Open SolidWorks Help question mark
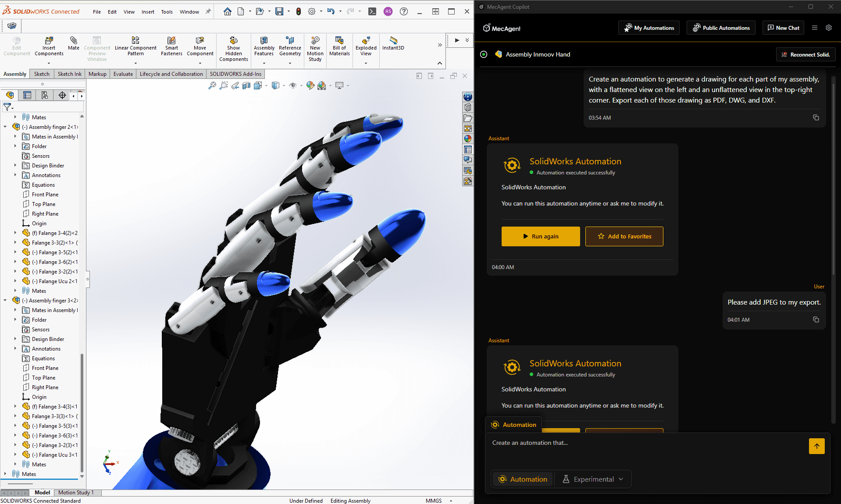This screenshot has height=504, width=841. click(x=404, y=11)
